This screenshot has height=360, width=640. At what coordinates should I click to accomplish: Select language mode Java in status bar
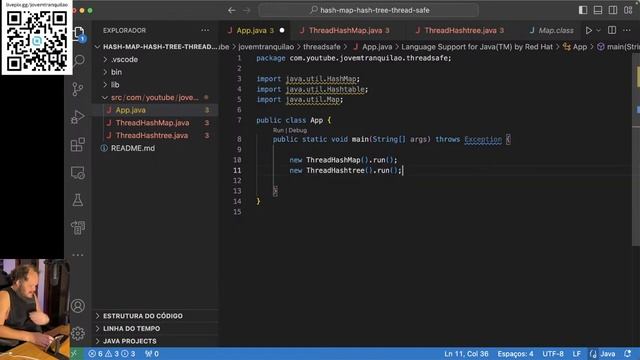coord(607,354)
